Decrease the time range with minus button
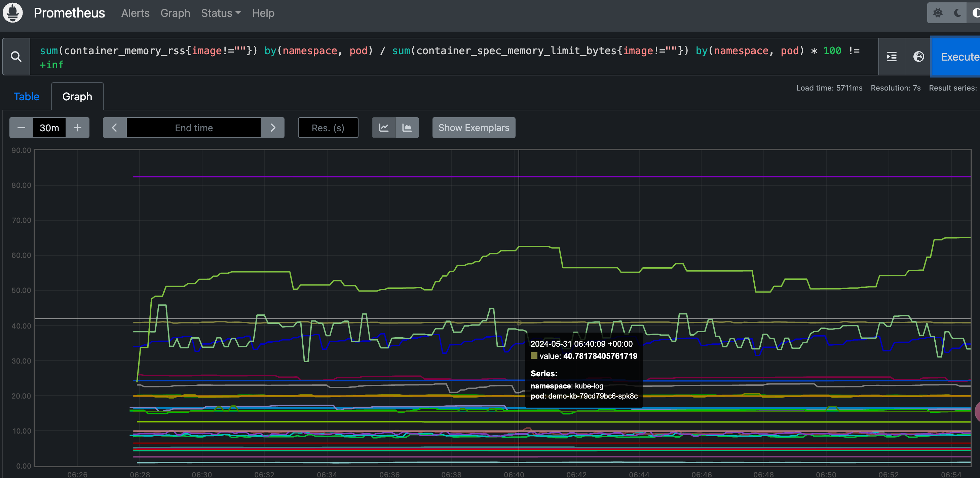The height and width of the screenshot is (478, 980). point(21,128)
